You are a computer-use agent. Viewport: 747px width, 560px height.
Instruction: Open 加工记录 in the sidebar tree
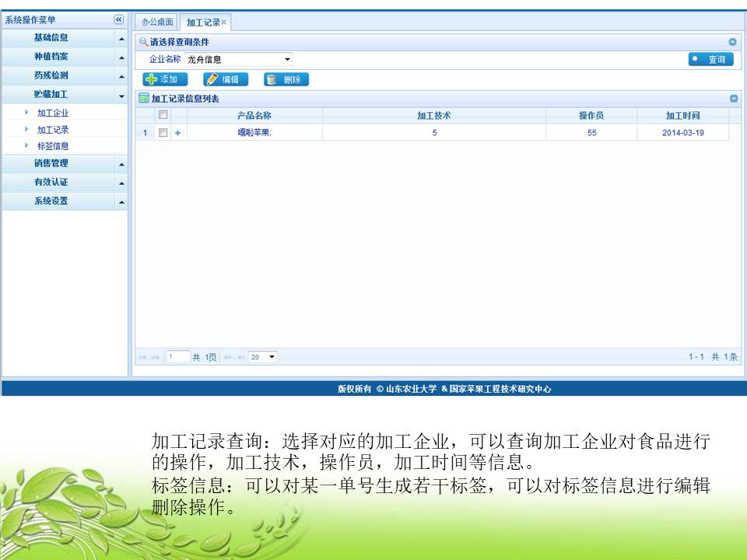53,130
